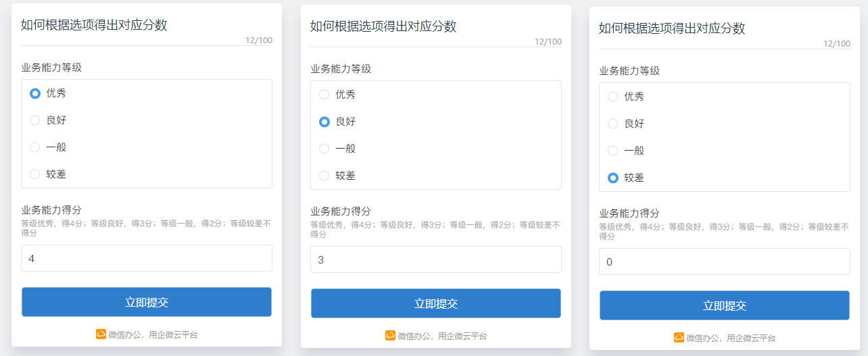This screenshot has height=356, width=868.
Task: Click orange 企微云 logo under middle form
Action: (x=390, y=335)
